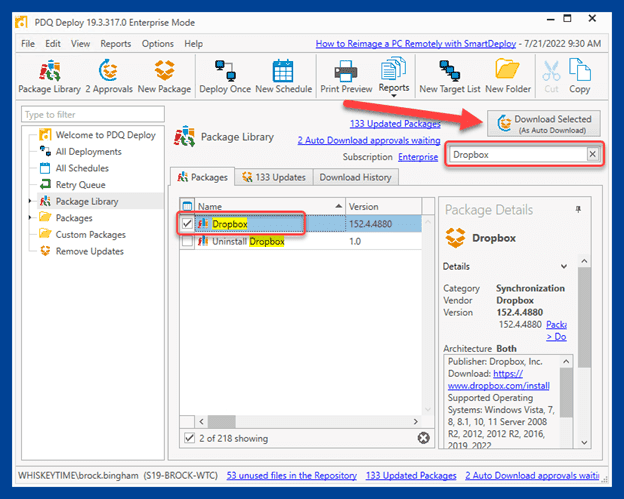Pin the Package Details panel

point(578,209)
